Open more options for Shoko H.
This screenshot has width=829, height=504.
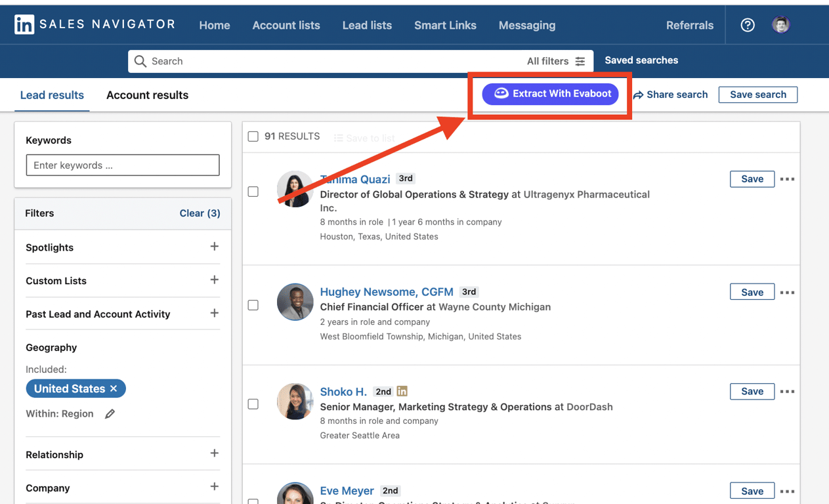787,392
